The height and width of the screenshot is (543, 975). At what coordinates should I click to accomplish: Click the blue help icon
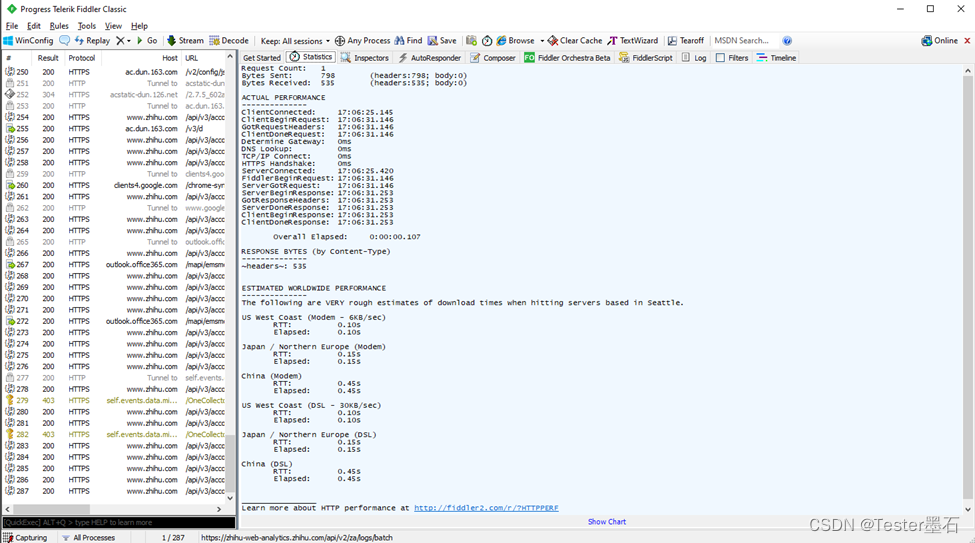[x=787, y=40]
